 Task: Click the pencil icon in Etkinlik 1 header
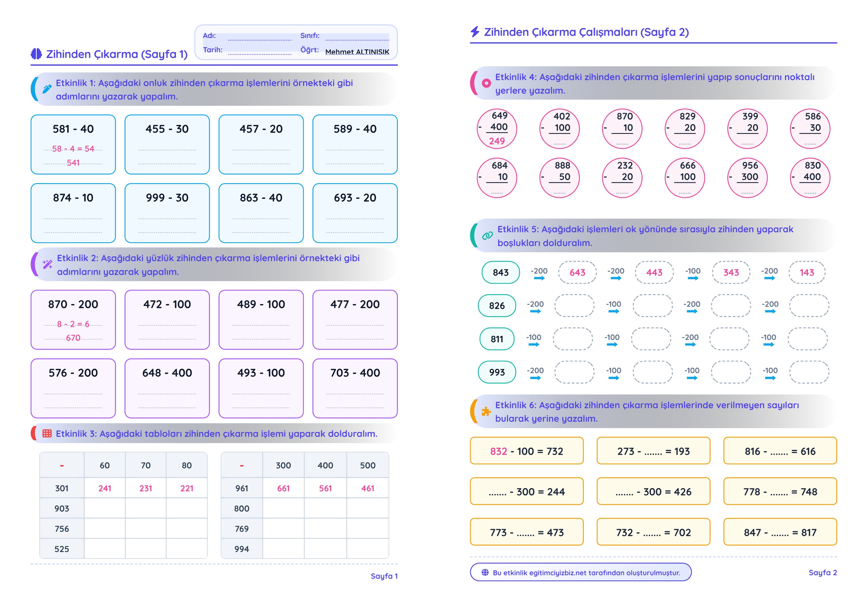(47, 89)
